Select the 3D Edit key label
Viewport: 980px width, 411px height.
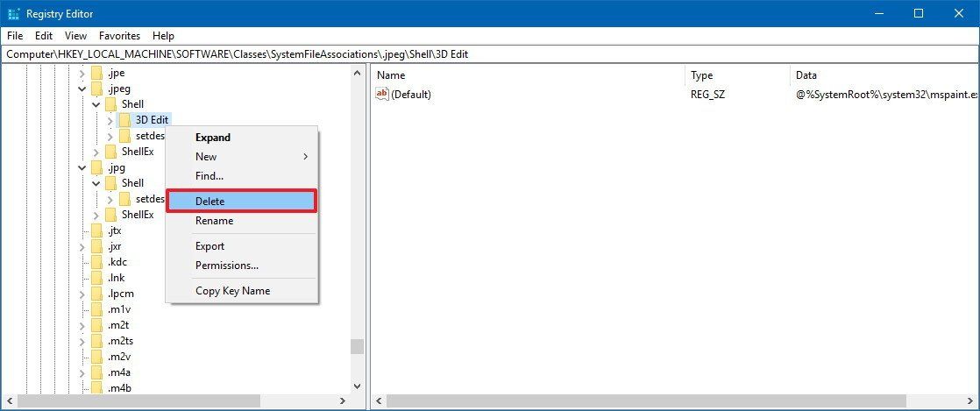pyautogui.click(x=152, y=120)
